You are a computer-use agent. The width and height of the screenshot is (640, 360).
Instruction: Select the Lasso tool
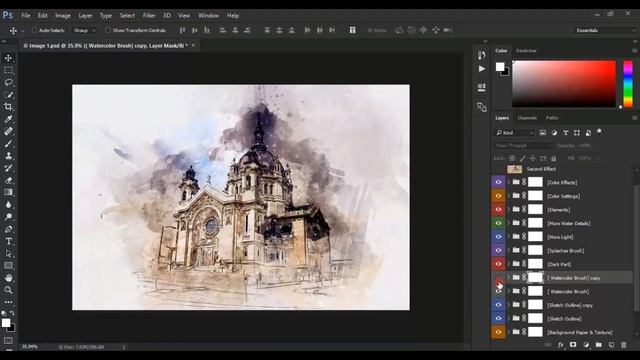[8, 82]
